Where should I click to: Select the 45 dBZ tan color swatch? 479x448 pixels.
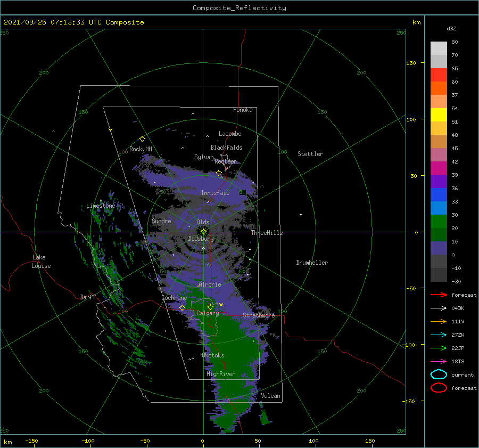coord(439,142)
